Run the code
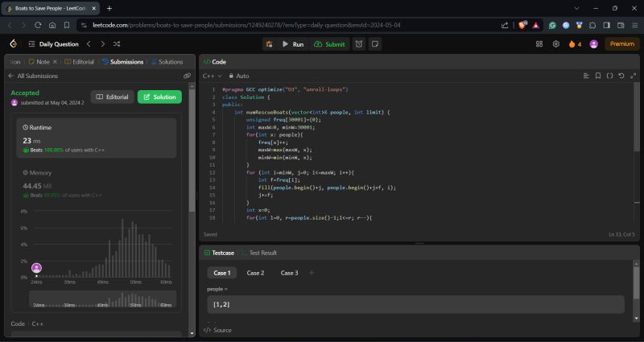 pos(293,44)
